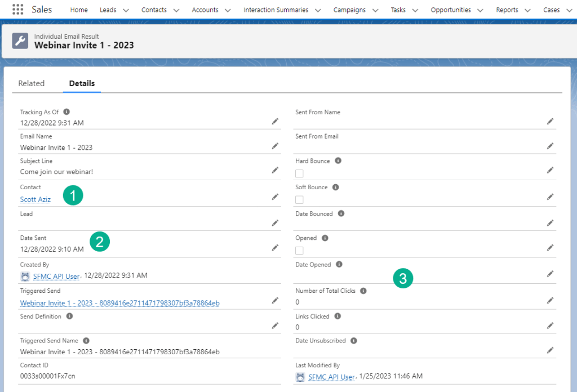The height and width of the screenshot is (392, 577).
Task: Enable the Soft Bounce checkbox
Action: 299,200
